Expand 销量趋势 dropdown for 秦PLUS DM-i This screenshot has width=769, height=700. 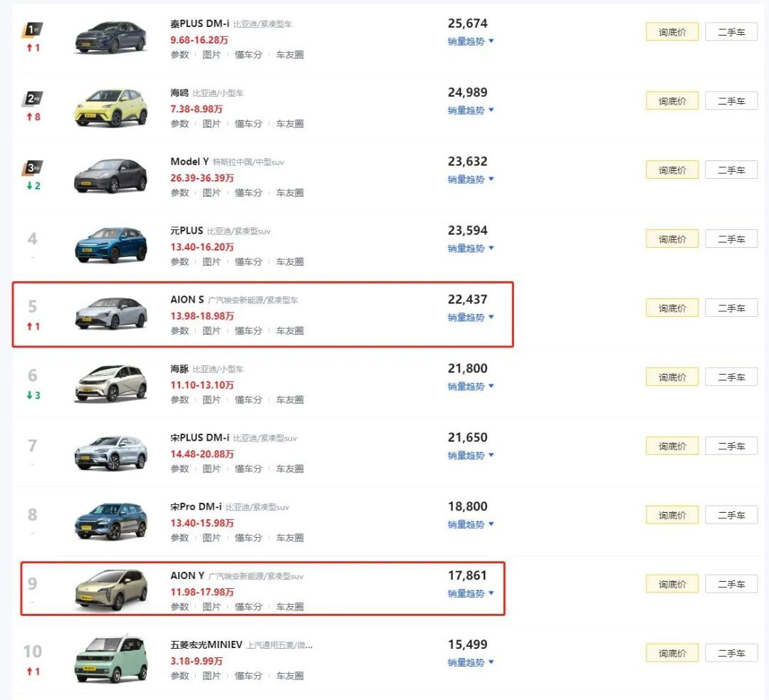tap(470, 41)
